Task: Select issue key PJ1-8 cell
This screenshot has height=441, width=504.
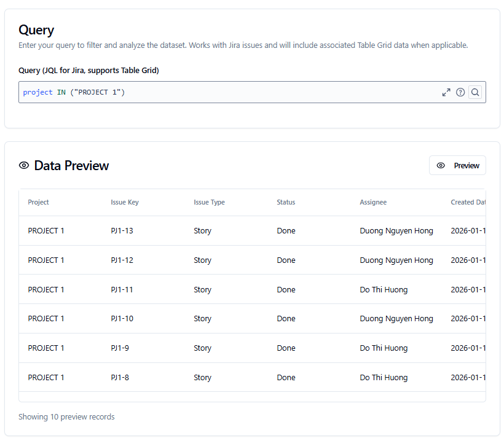Action: pos(120,378)
